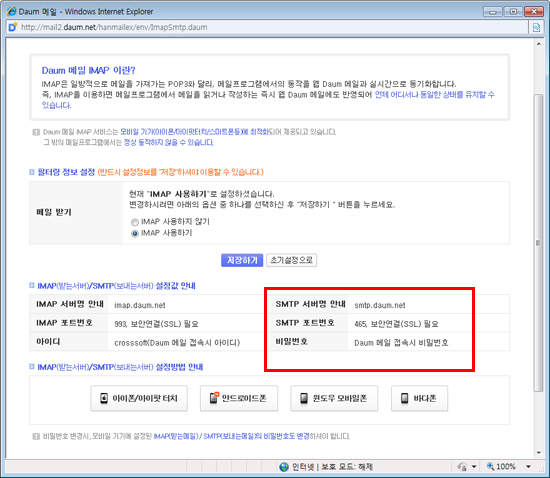Open the 아이폰/아이팟 터치 setup guide
This screenshot has width=550, height=478.
[139, 398]
